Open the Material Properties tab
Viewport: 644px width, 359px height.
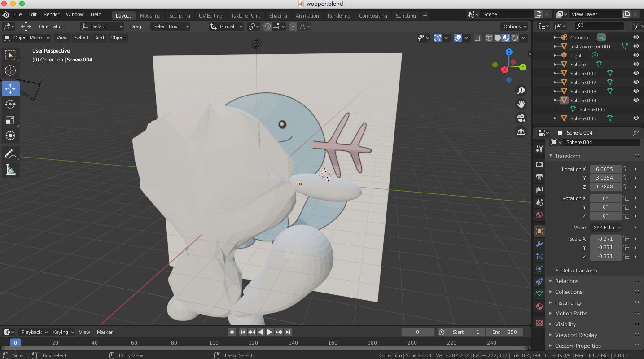(x=539, y=306)
